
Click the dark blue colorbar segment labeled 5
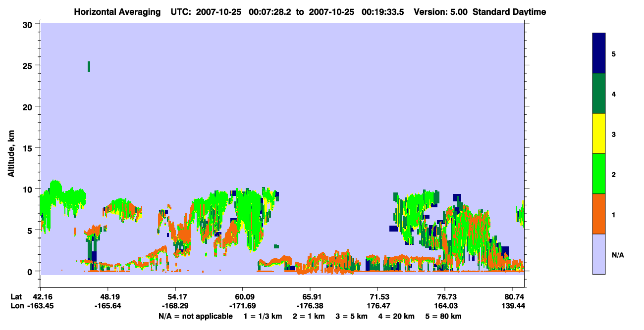click(x=599, y=53)
